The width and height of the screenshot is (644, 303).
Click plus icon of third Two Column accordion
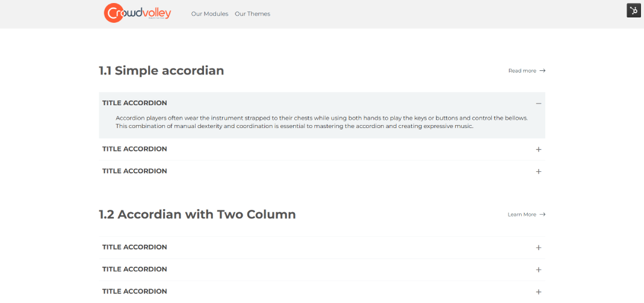point(539,292)
